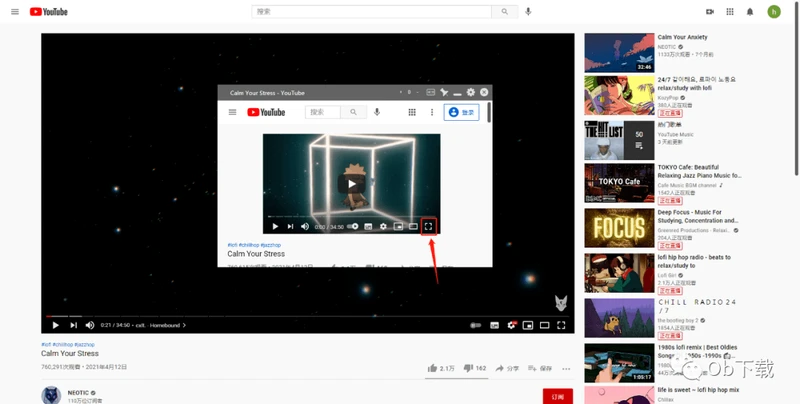Open the three-dot more actions menu below the video
Image resolution: width=800 pixels, height=404 pixels.
[566, 369]
